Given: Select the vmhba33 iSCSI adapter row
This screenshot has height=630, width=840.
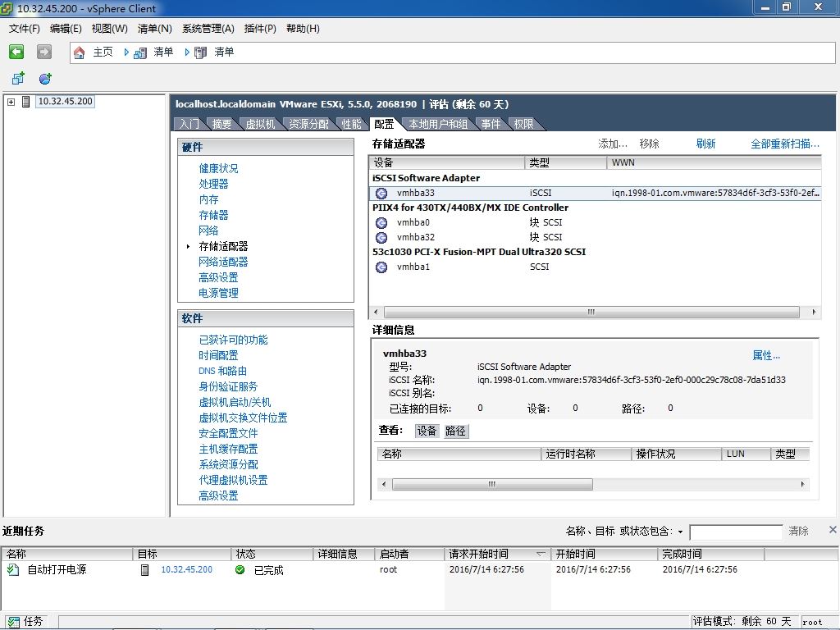Looking at the screenshot, I should pyautogui.click(x=596, y=193).
